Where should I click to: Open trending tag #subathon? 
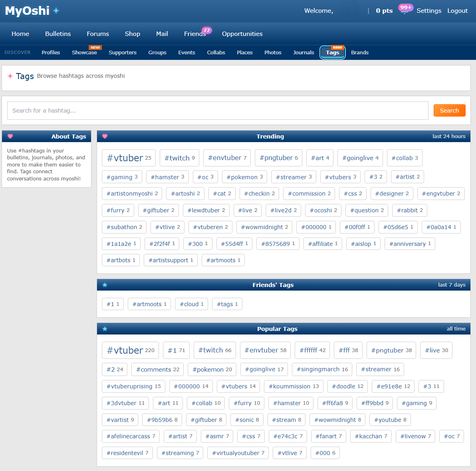[x=124, y=227]
